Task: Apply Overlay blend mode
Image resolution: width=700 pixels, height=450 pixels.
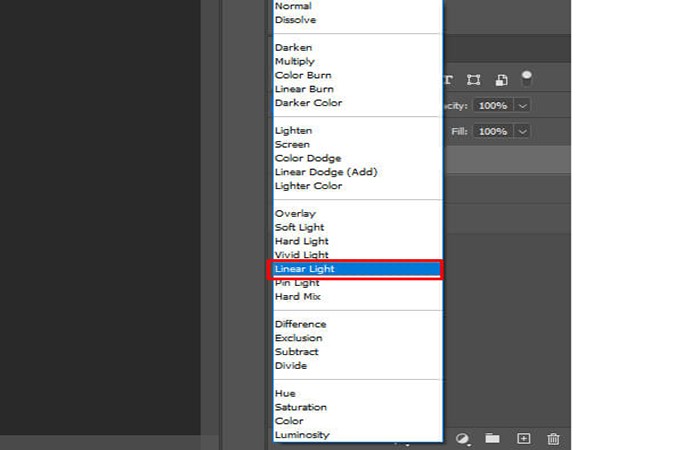Action: coord(358,213)
